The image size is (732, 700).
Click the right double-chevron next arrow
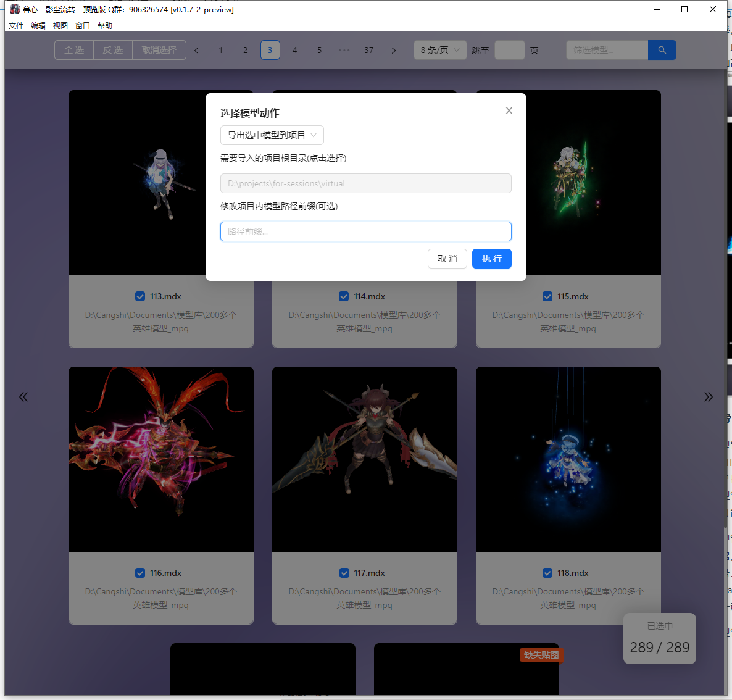708,397
